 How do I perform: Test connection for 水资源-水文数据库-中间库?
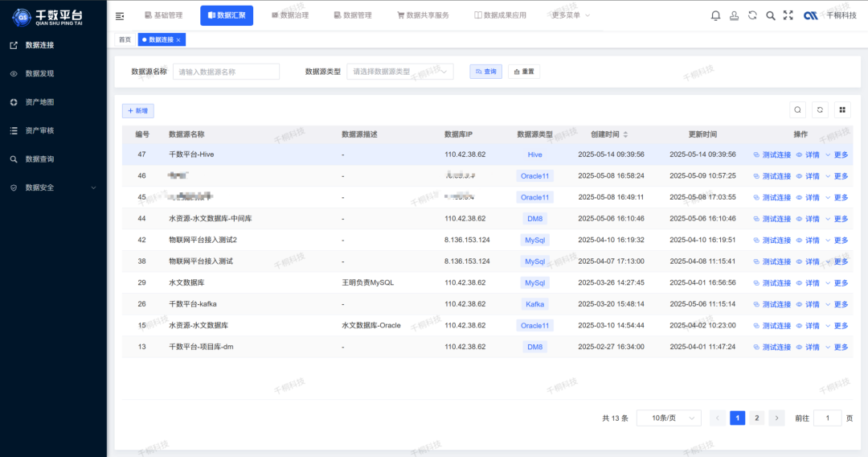click(x=772, y=219)
